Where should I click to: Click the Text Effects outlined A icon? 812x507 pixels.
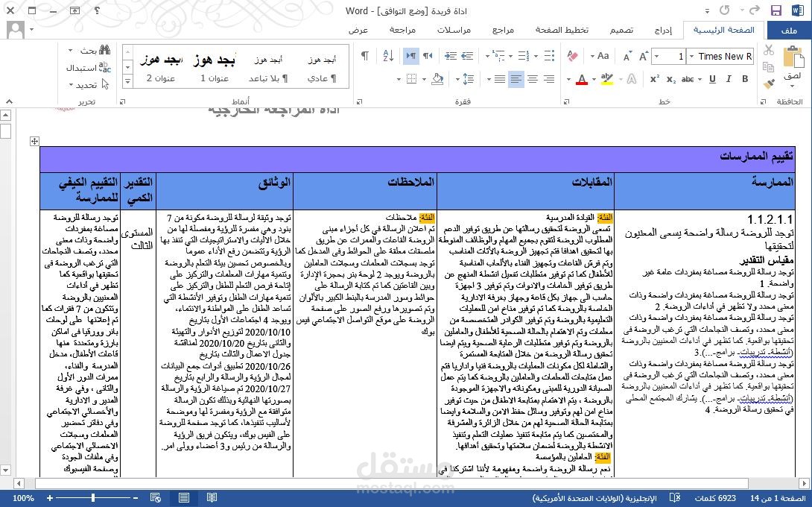pyautogui.click(x=631, y=79)
